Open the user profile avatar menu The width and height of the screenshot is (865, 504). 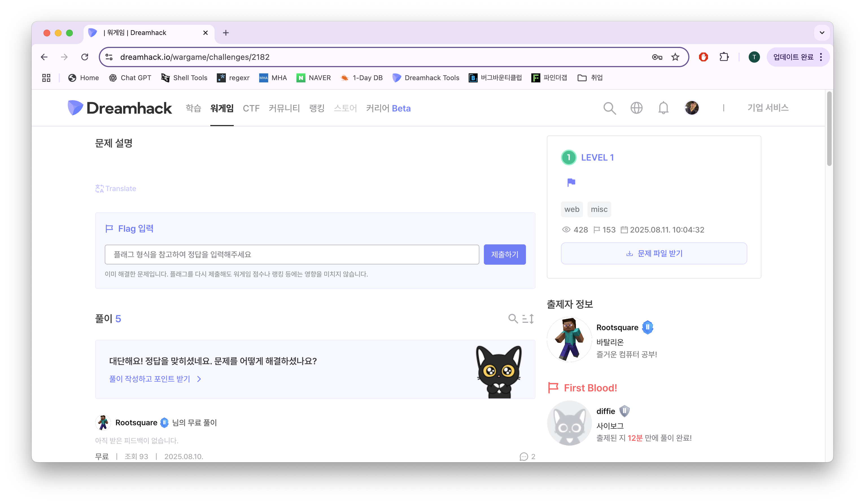(691, 108)
